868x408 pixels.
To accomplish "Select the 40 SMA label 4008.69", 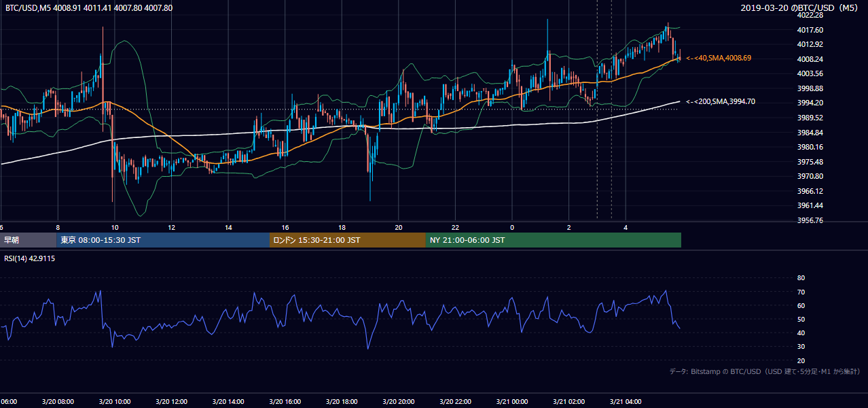I will click(x=719, y=58).
